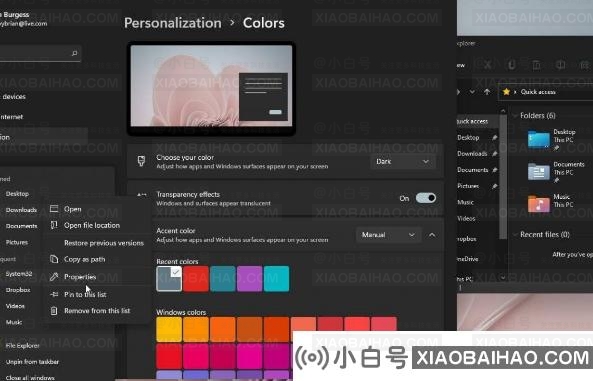Select the red recent color swatch
The height and width of the screenshot is (381, 593).
pos(196,279)
